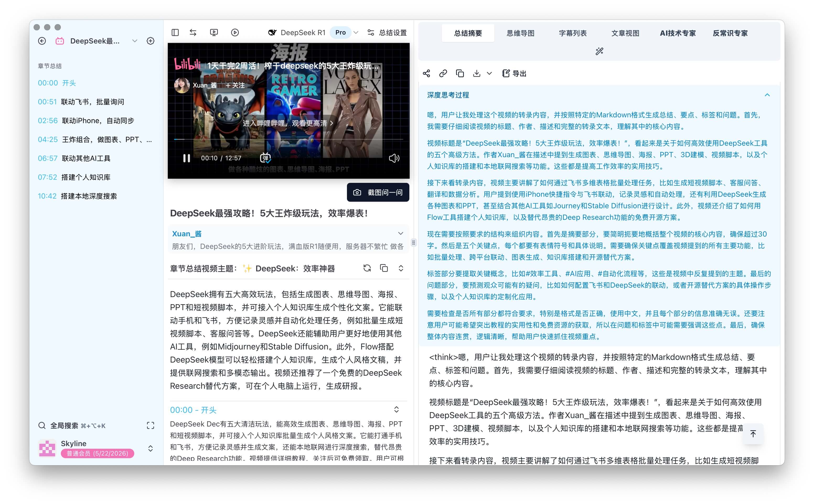
Task: Copy link with the chain icon
Action: [x=443, y=73]
